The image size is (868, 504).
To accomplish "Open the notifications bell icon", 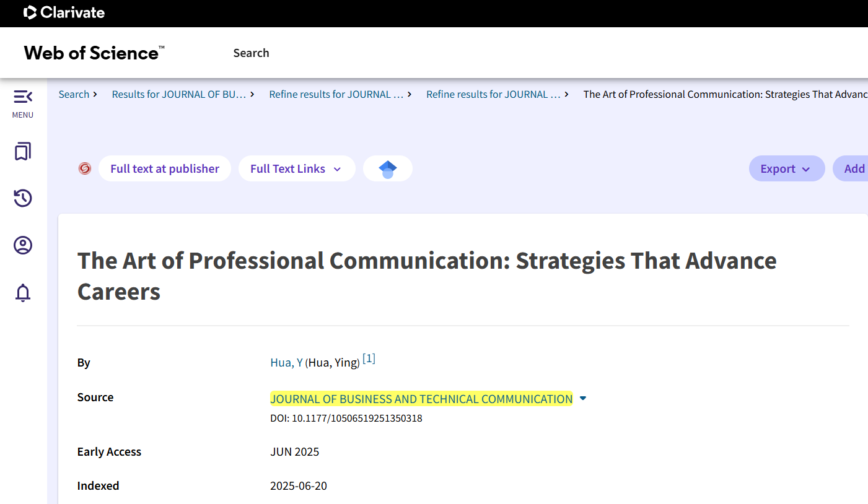I will point(23,292).
